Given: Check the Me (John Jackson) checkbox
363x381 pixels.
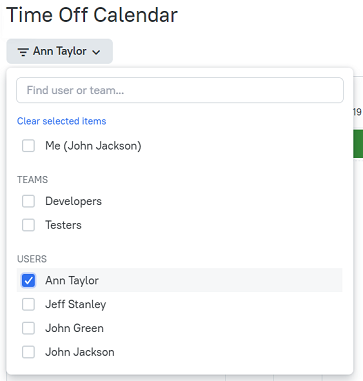Looking at the screenshot, I should pos(28,146).
